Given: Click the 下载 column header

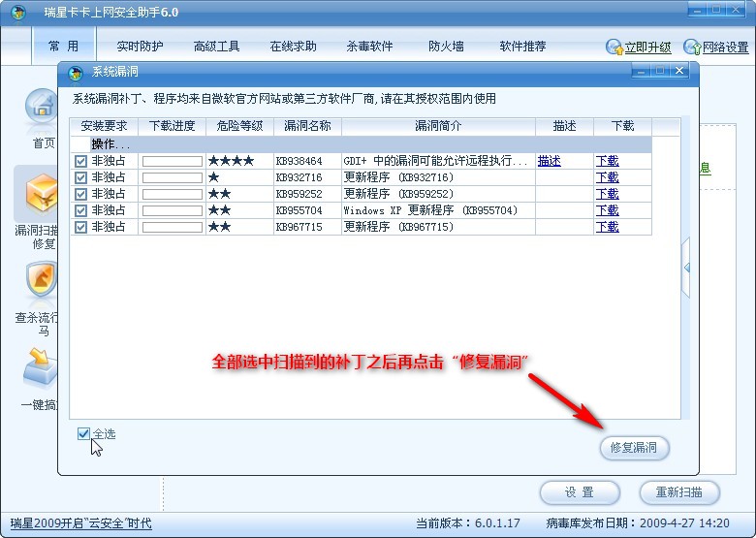Looking at the screenshot, I should [x=622, y=126].
